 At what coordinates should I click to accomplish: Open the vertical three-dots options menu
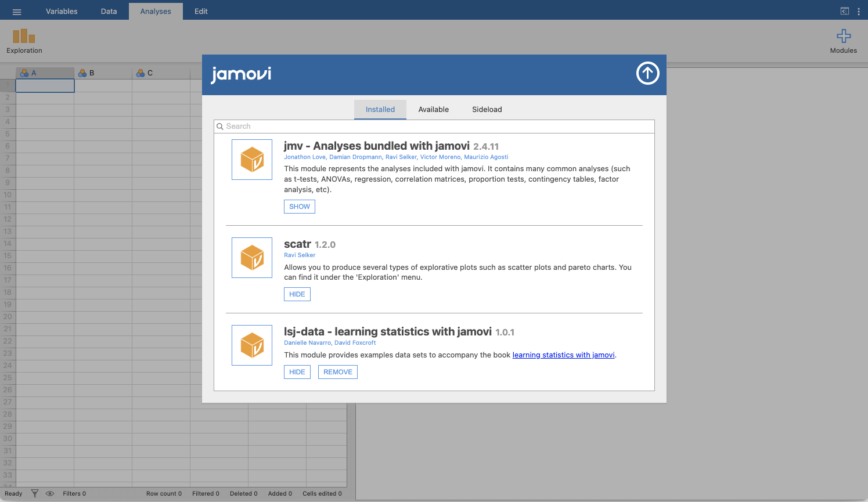click(859, 11)
